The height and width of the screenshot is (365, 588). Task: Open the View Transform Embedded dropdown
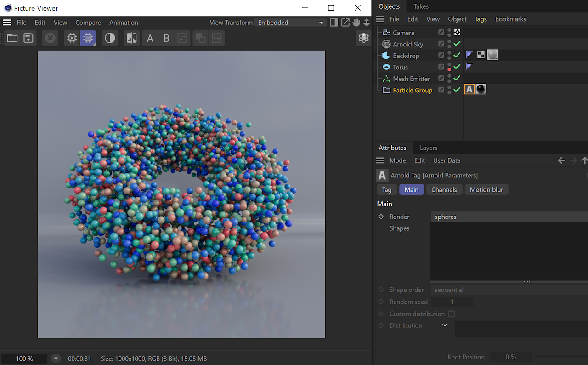pyautogui.click(x=290, y=23)
